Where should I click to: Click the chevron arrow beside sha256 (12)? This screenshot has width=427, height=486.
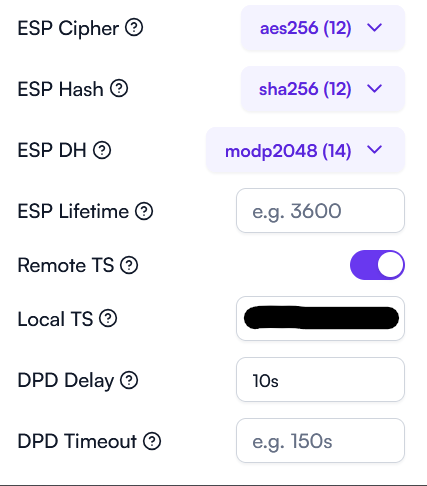tap(374, 88)
